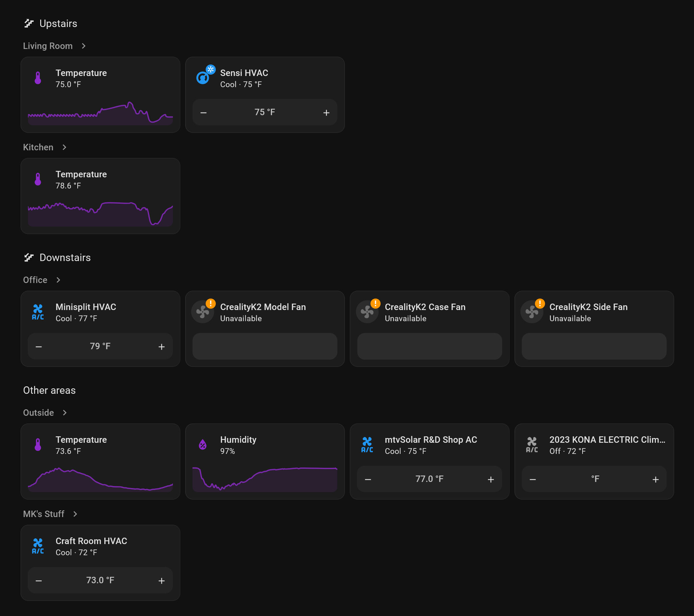Open the Outside area chevron
This screenshot has height=616, width=694.
click(65, 413)
